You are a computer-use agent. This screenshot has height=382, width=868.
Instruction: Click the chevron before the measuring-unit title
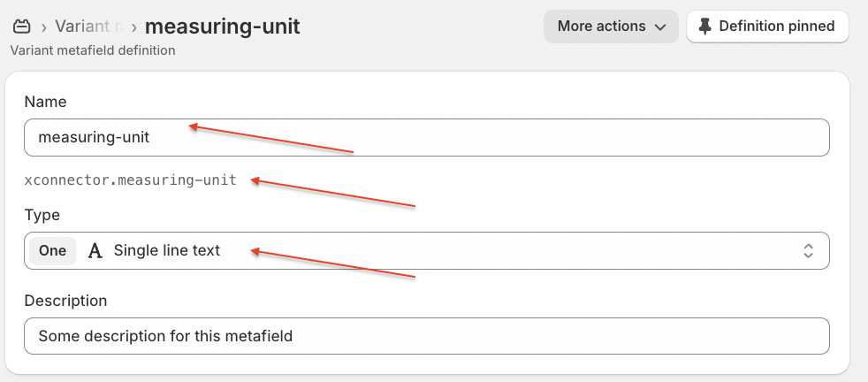(x=134, y=27)
